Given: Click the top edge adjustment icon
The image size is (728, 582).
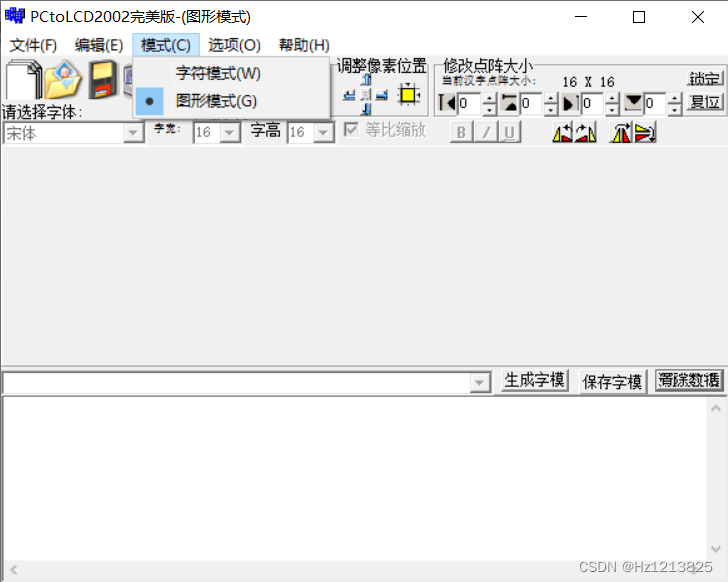Looking at the screenshot, I should click(510, 103).
